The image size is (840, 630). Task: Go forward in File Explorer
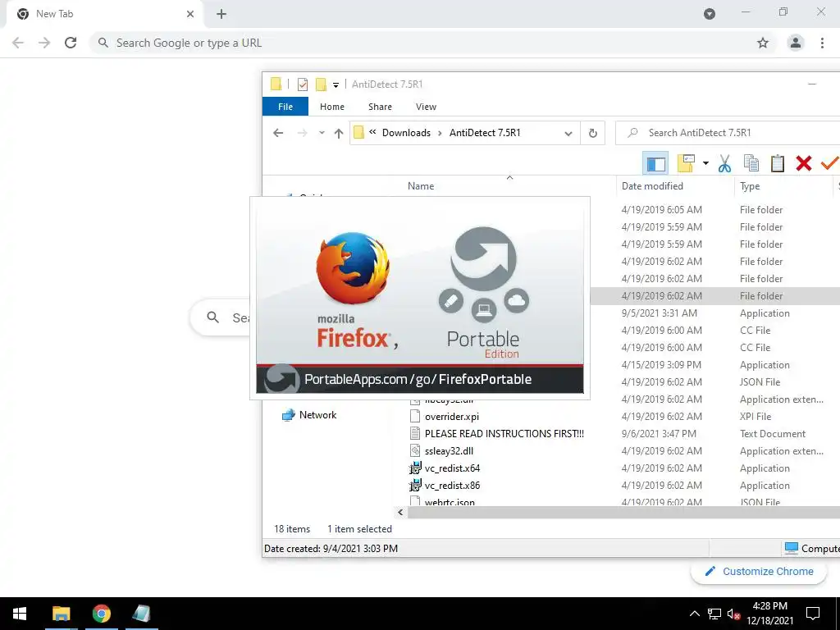click(302, 133)
